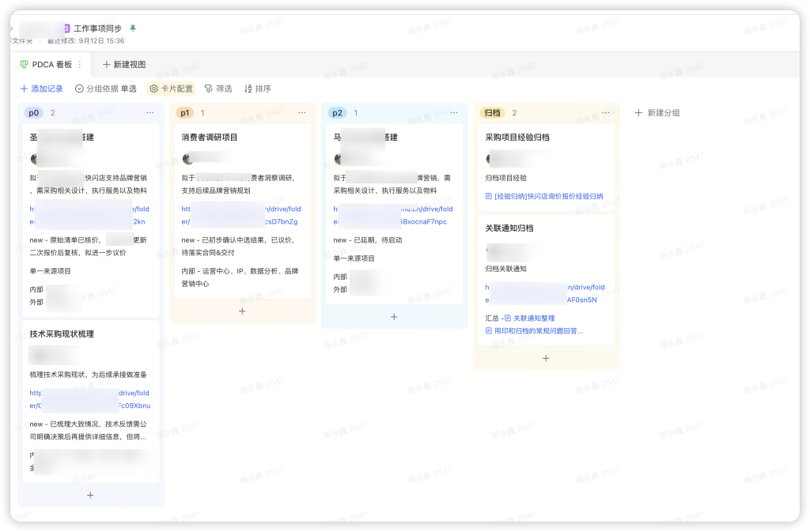Screen dimensions: 810x532
Task: Add a card at bottom of 归档 column
Action: tap(546, 358)
